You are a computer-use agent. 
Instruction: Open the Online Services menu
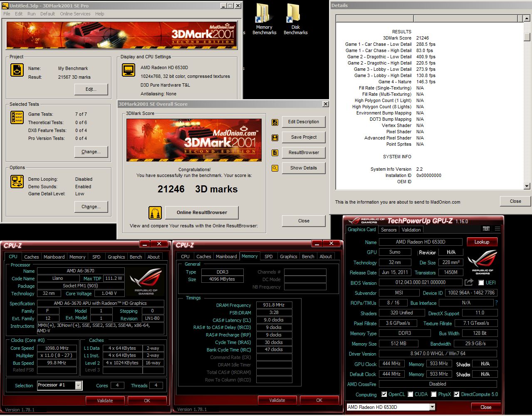pyautogui.click(x=75, y=14)
